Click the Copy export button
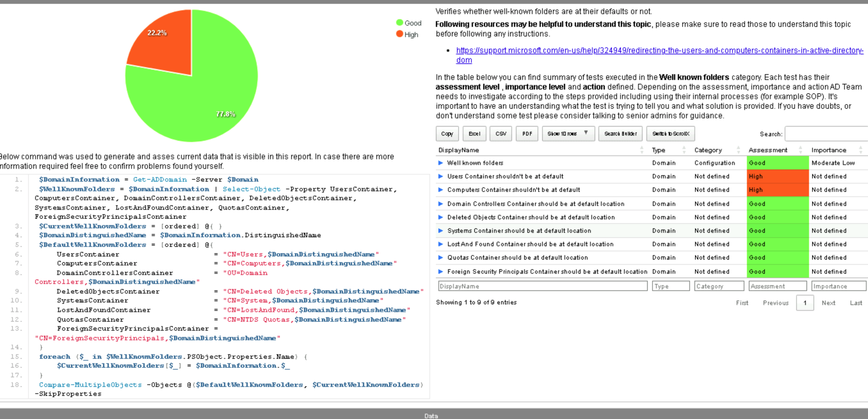 [447, 134]
